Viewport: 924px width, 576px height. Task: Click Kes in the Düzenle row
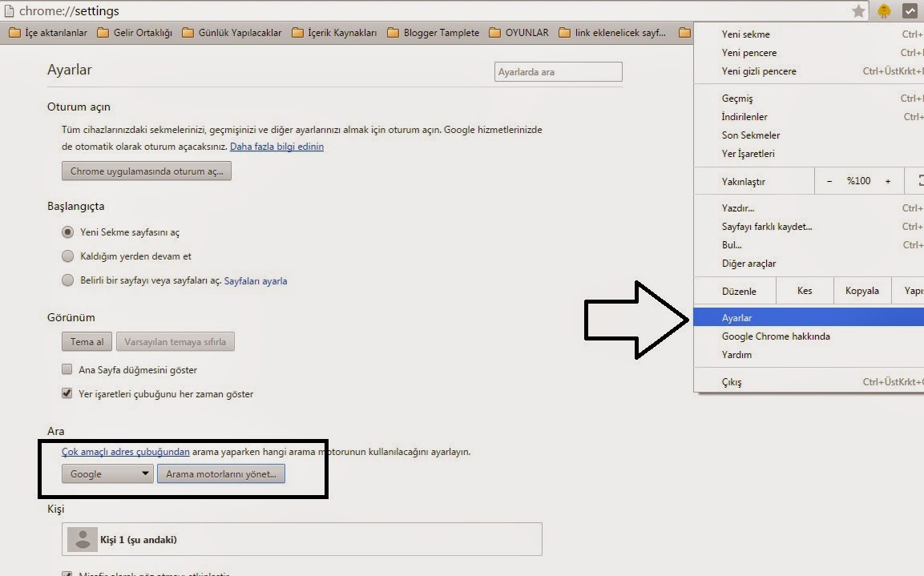pyautogui.click(x=805, y=290)
